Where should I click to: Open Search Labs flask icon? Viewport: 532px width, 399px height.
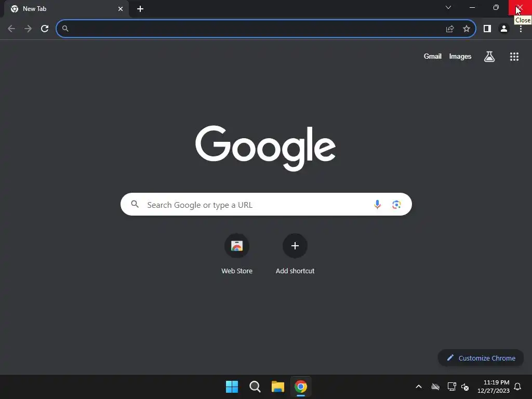(x=489, y=57)
